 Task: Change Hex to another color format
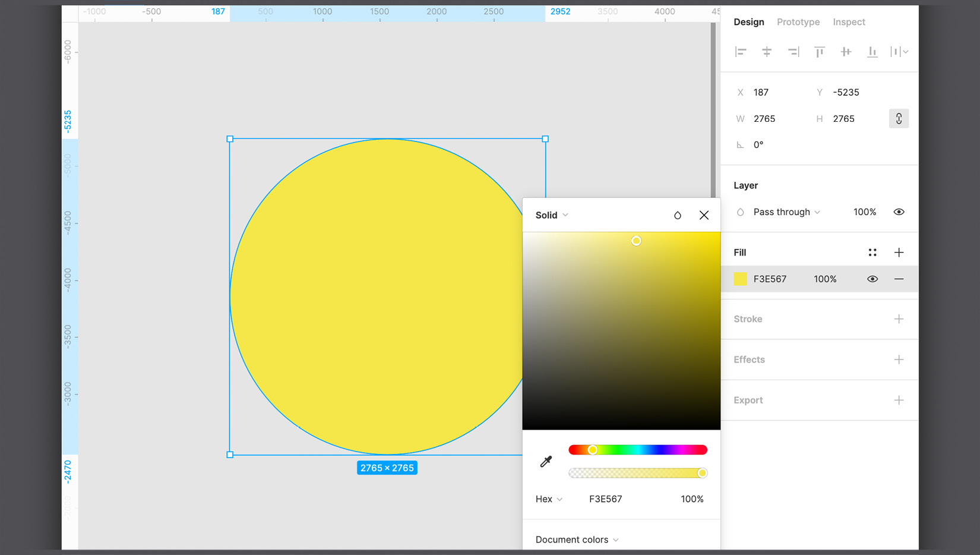tap(548, 499)
